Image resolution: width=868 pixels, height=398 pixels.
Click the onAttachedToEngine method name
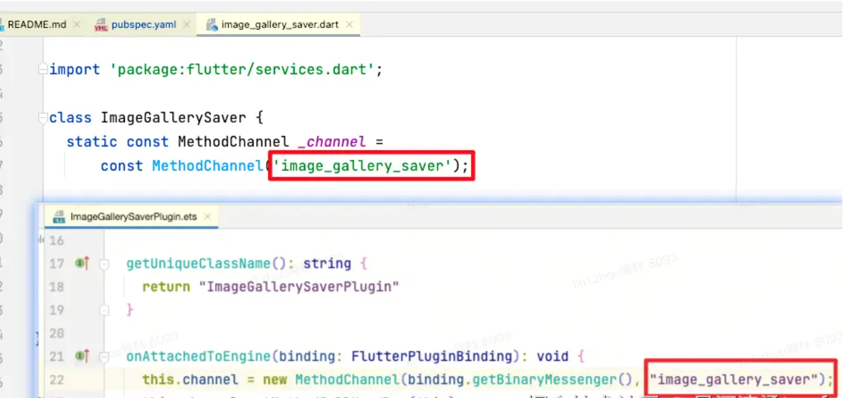(x=199, y=357)
